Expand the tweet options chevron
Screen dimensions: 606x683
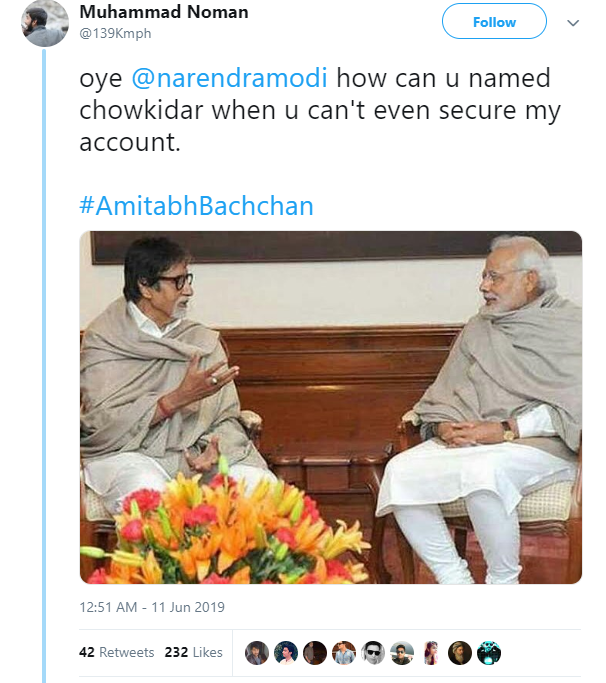[x=573, y=22]
